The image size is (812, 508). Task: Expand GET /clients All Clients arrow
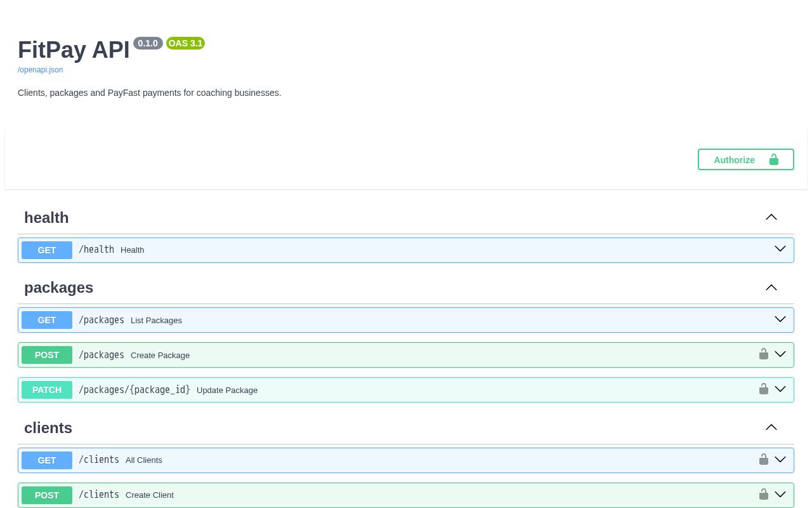[x=780, y=460]
